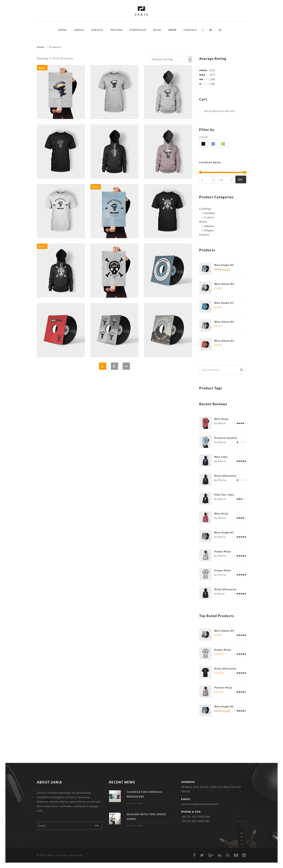Select the SHOP menu item

172,30
